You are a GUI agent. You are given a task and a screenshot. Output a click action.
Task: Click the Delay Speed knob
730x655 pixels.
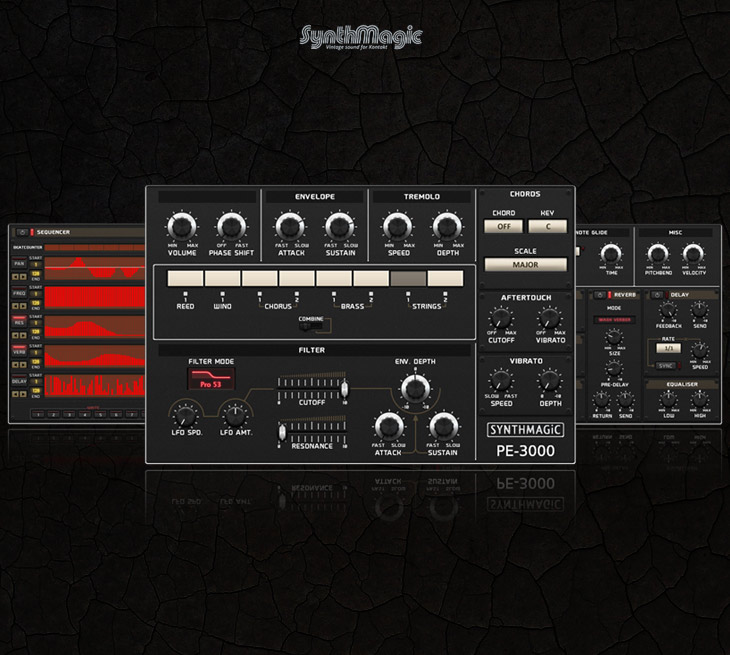tap(699, 350)
